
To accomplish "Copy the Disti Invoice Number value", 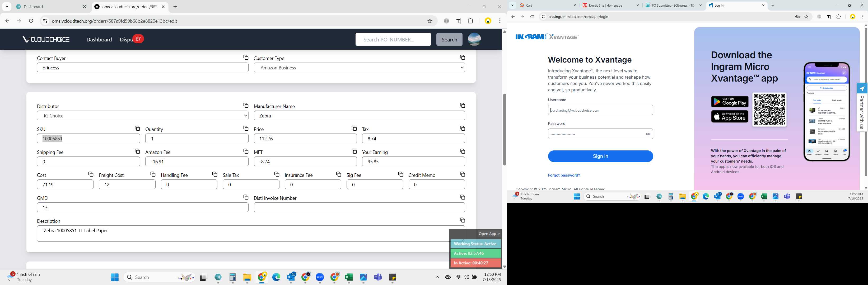I will (462, 197).
